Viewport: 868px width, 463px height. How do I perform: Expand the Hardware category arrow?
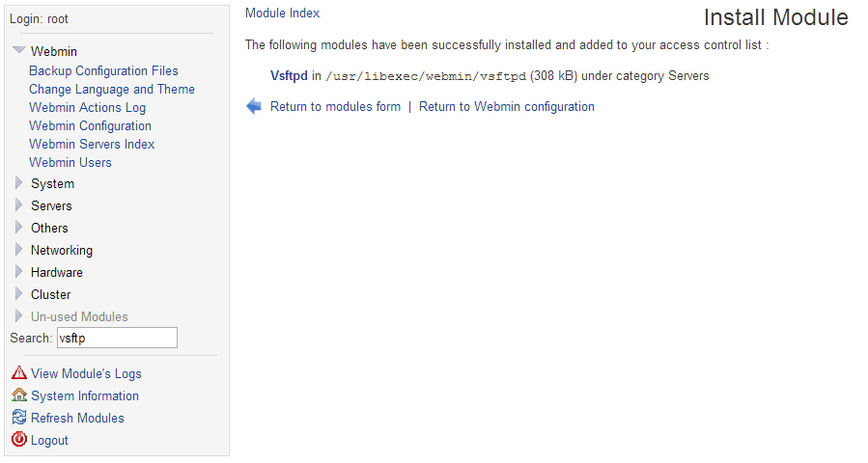point(18,272)
